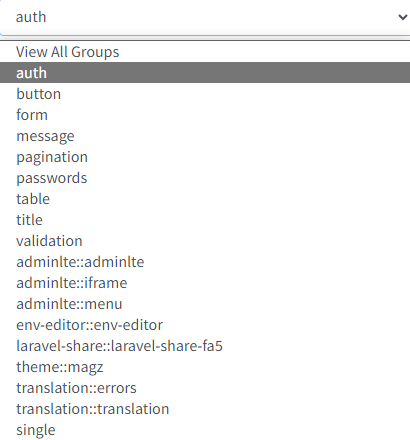Select the message group
This screenshot has width=410, height=440.
click(x=205, y=136)
